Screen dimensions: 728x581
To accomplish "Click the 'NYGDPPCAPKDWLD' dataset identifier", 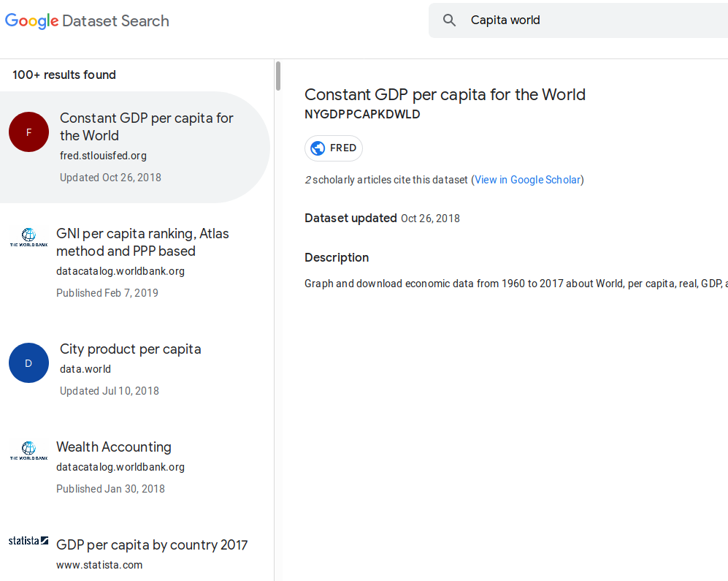I will [362, 114].
